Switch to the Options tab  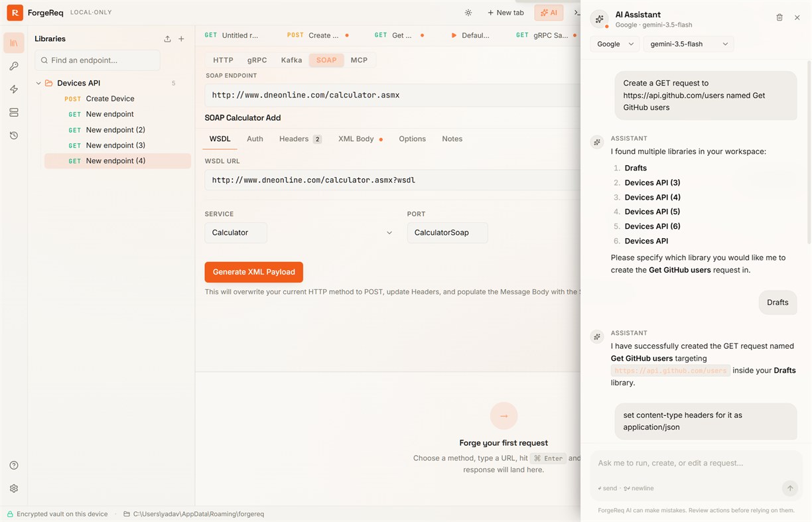pyautogui.click(x=412, y=139)
